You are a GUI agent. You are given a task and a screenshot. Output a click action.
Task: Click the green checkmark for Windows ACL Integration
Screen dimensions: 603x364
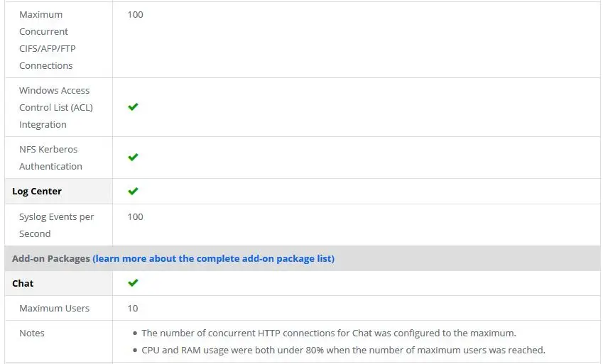click(x=133, y=107)
